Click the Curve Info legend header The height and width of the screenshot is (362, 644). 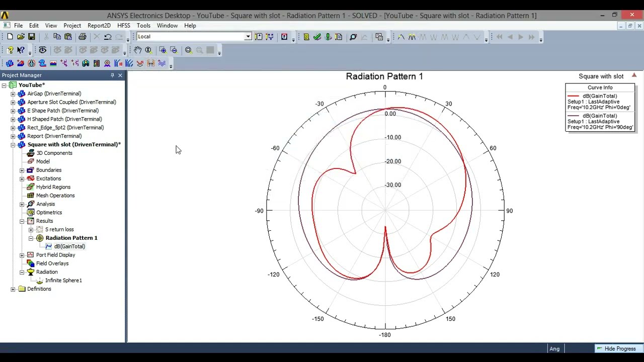(x=600, y=87)
